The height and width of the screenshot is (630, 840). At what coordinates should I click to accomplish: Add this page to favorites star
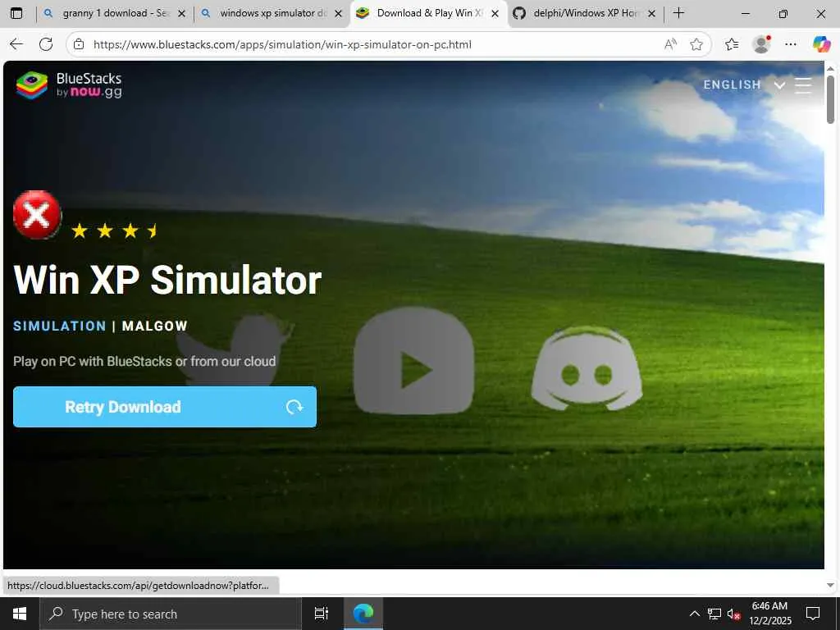point(696,44)
